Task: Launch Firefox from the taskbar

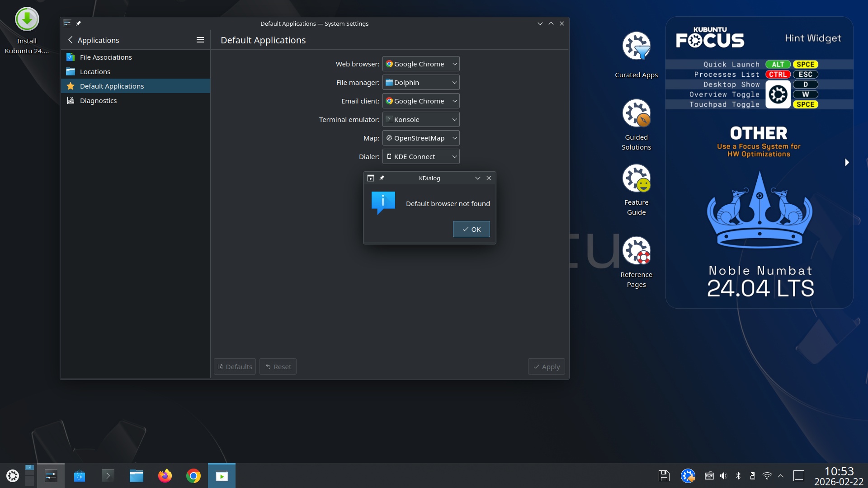Action: click(165, 476)
